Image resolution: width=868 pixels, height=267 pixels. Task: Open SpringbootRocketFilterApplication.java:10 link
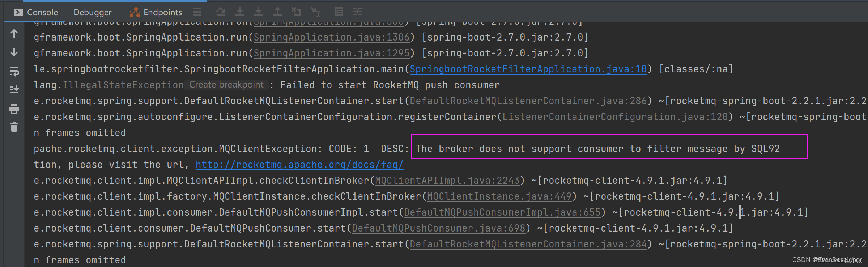[528, 69]
